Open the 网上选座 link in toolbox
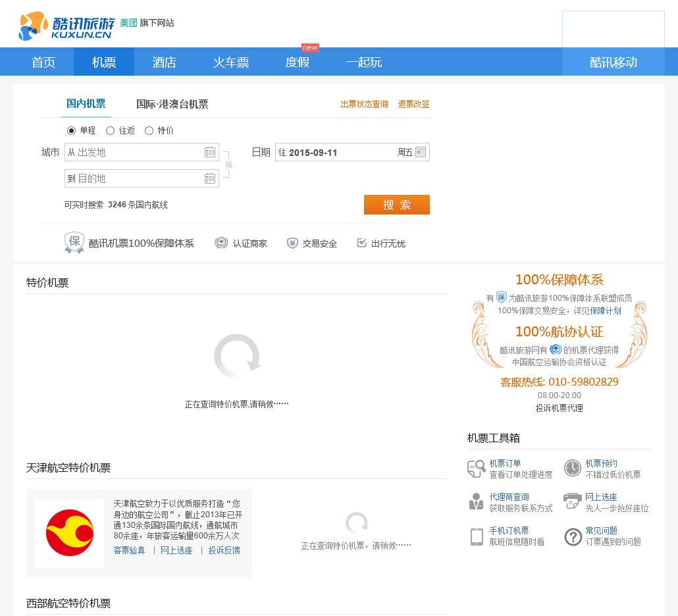The image size is (678, 616). pyautogui.click(x=601, y=497)
